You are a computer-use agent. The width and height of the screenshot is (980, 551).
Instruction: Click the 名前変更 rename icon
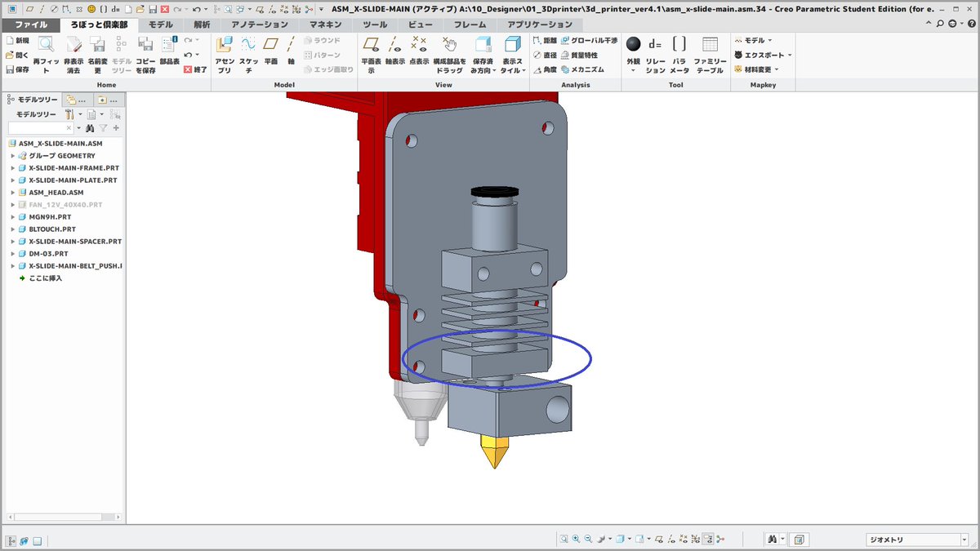pyautogui.click(x=97, y=45)
